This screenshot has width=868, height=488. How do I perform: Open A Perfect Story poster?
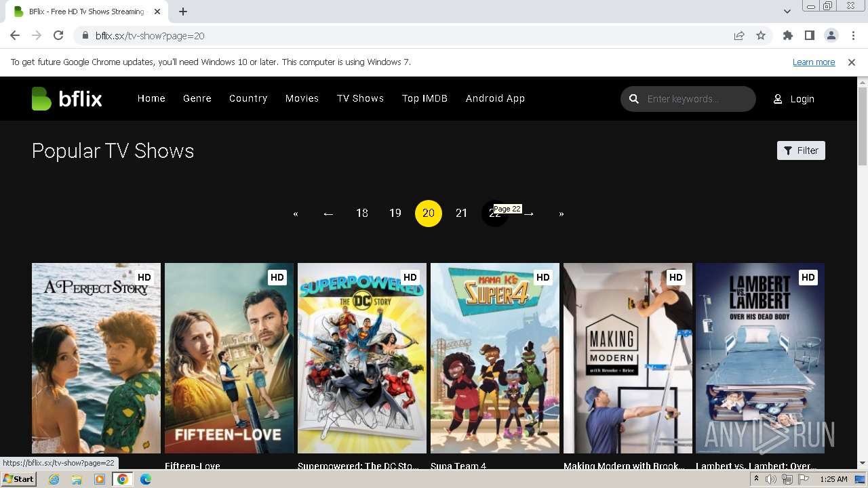coord(96,358)
